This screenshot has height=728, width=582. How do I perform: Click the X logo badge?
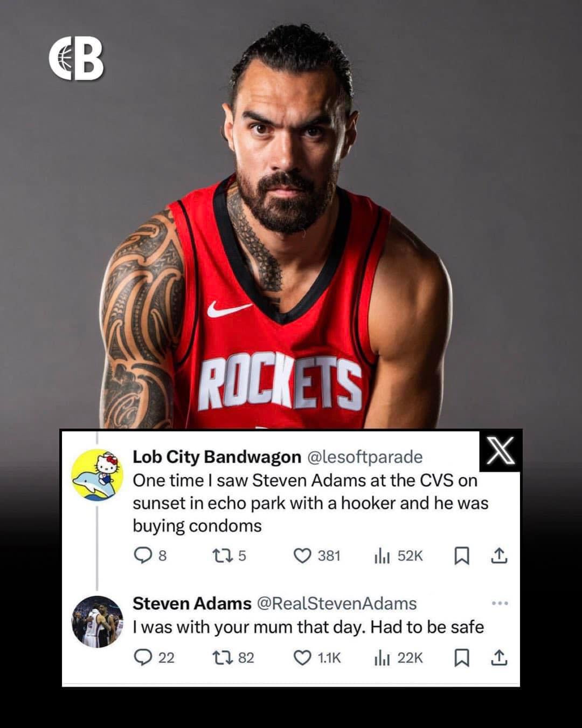click(500, 451)
